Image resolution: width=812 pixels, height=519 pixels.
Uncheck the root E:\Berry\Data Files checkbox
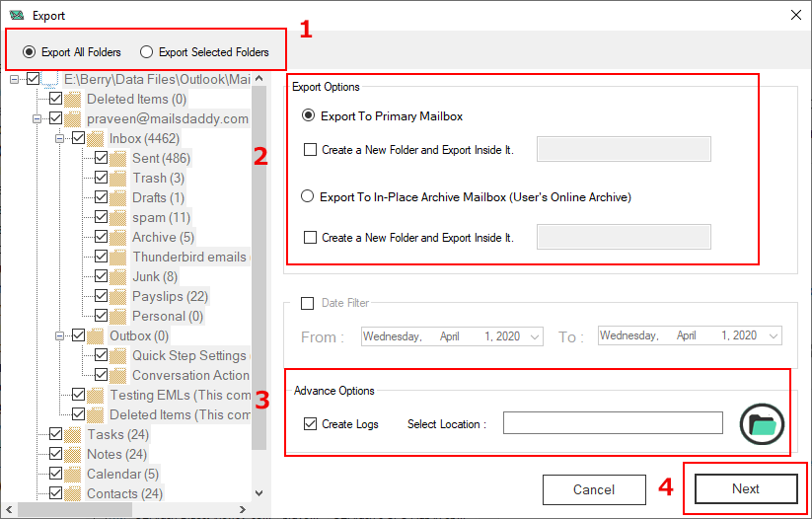[34, 79]
